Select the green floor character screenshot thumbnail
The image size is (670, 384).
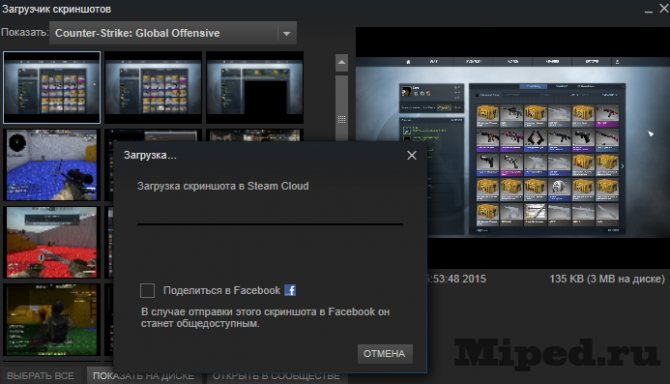(x=52, y=320)
